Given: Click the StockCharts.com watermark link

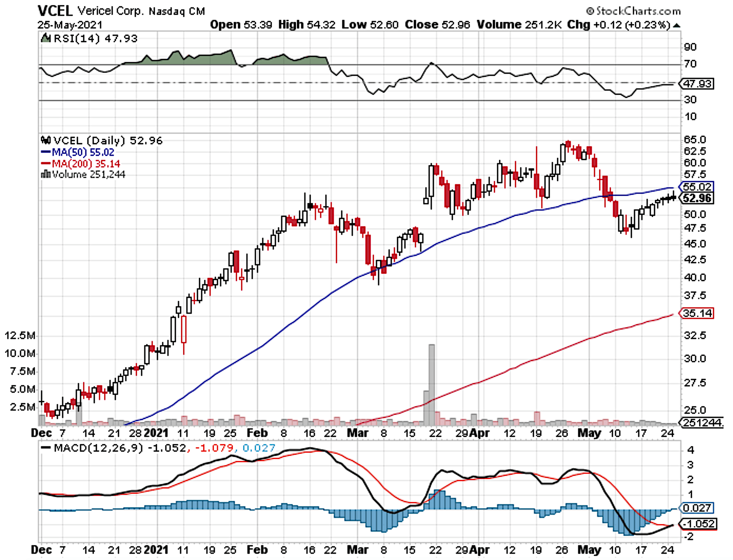Looking at the screenshot, I should pos(633,11).
